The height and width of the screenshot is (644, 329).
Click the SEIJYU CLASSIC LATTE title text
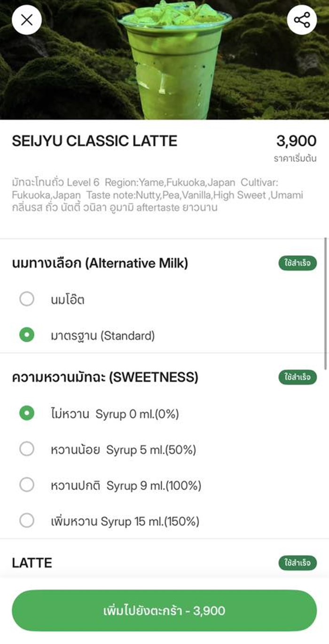click(94, 140)
